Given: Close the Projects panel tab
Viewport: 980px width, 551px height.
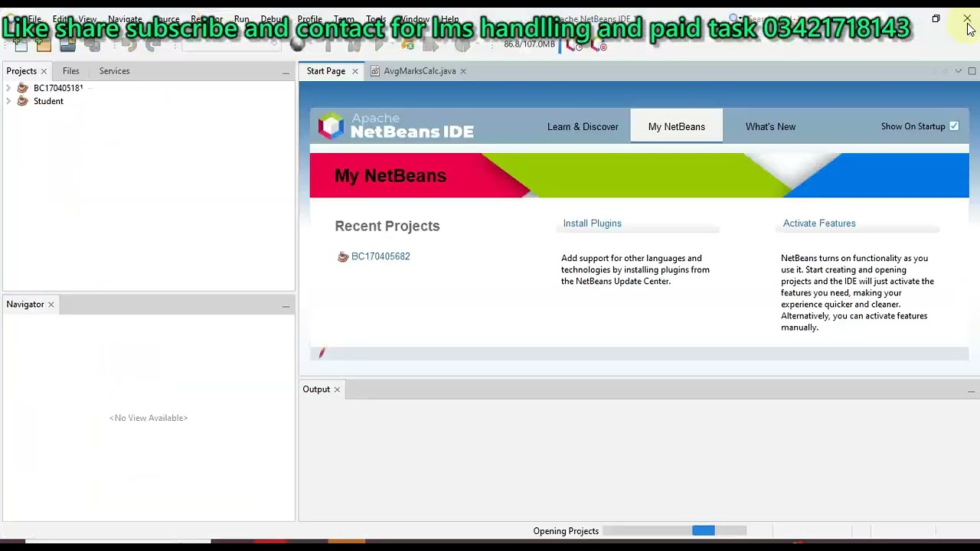Looking at the screenshot, I should click(44, 71).
